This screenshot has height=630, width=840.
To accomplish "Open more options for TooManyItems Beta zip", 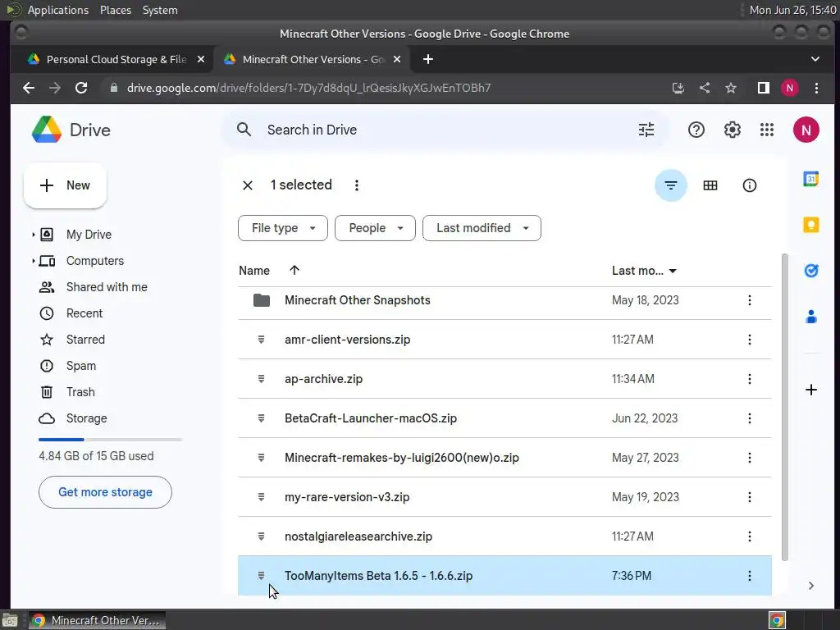I will (750, 576).
